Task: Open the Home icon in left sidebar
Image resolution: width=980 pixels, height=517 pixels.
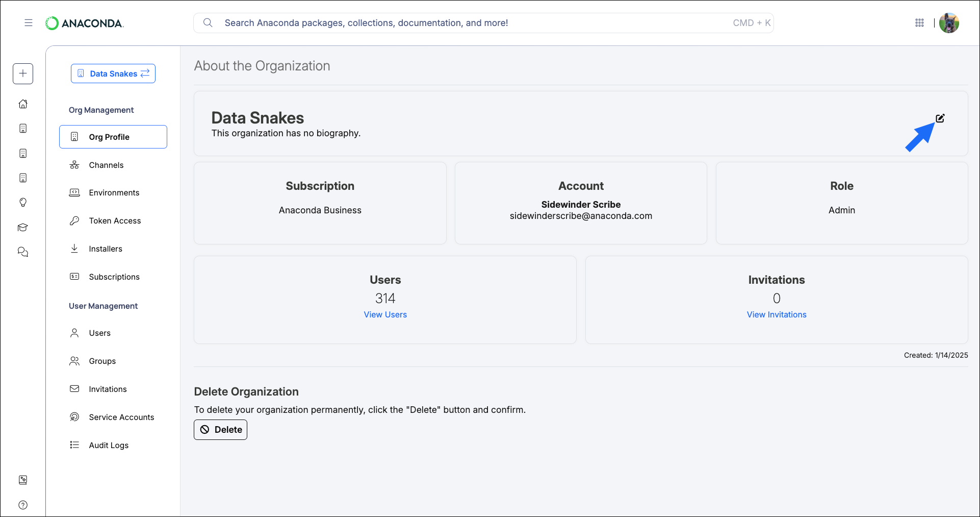Action: tap(23, 104)
